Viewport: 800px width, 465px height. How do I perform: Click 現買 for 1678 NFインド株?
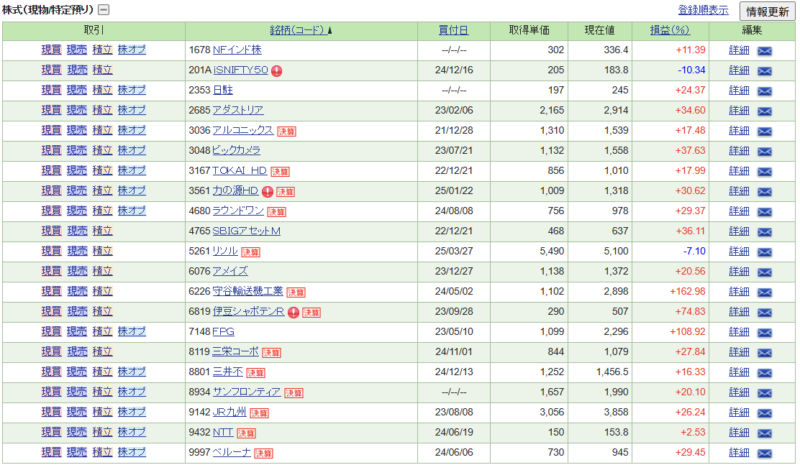point(51,50)
